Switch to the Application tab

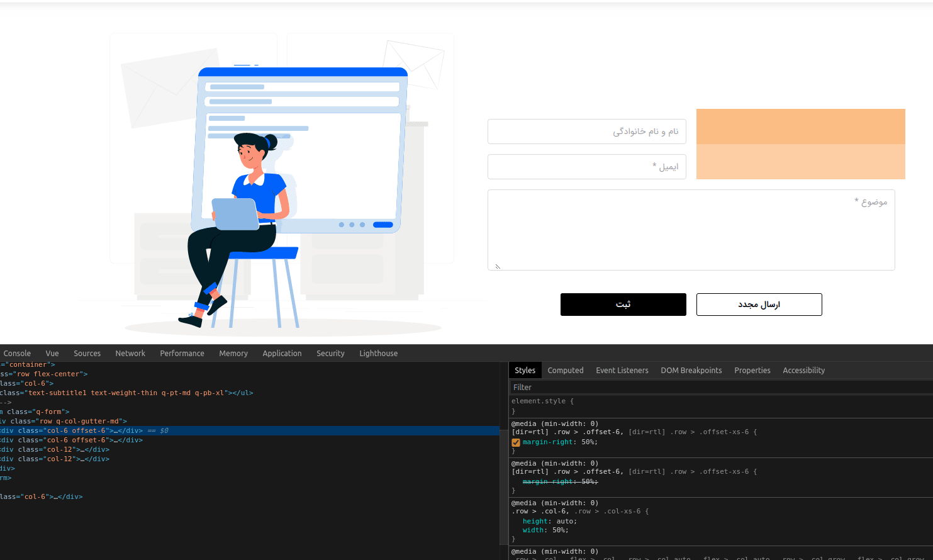282,354
